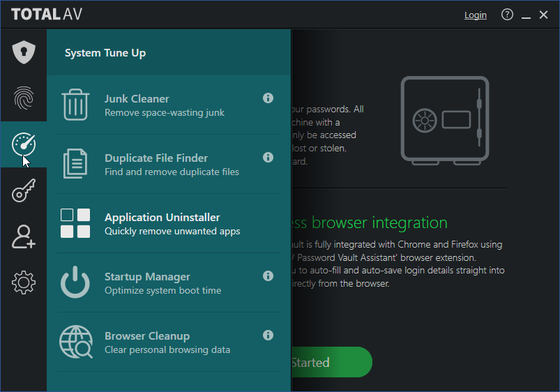Click 'Optimize system boot time' text
Screen dimensions: 560x392
[x=163, y=291]
